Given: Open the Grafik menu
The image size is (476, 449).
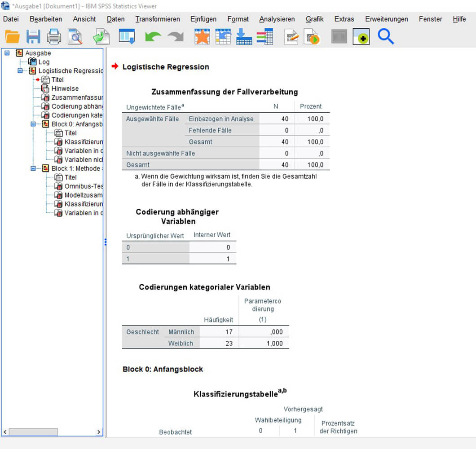Looking at the screenshot, I should click(x=314, y=19).
